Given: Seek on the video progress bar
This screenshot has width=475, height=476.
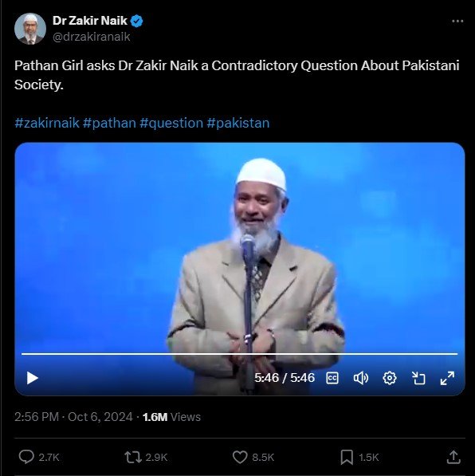Looking at the screenshot, I should click(239, 354).
